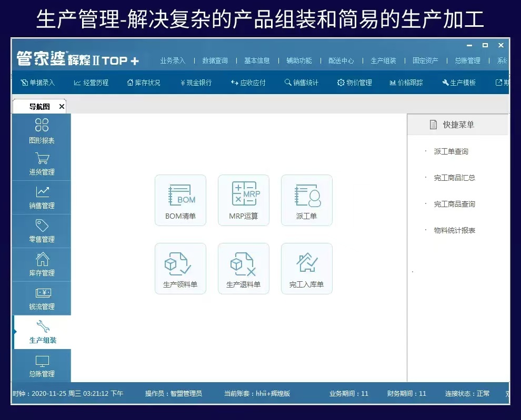Click 业务期间:11 status entry

point(348,393)
